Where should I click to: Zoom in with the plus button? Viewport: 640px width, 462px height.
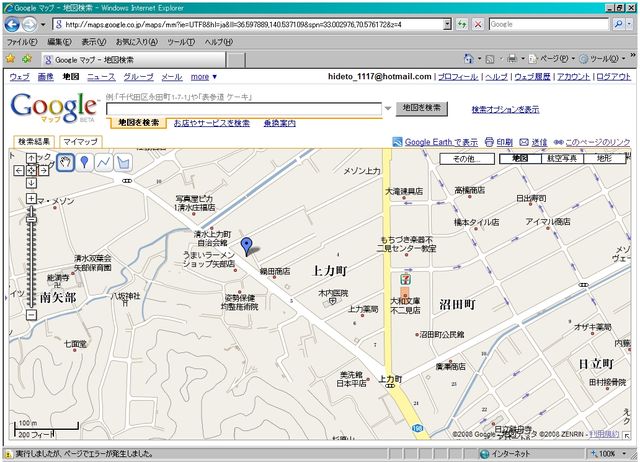[x=31, y=199]
